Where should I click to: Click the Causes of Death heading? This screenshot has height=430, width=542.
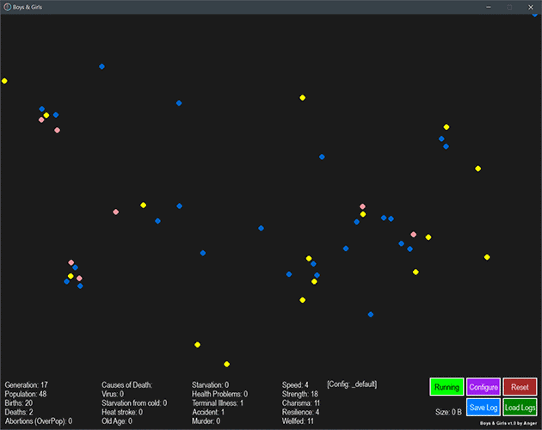[127, 385]
